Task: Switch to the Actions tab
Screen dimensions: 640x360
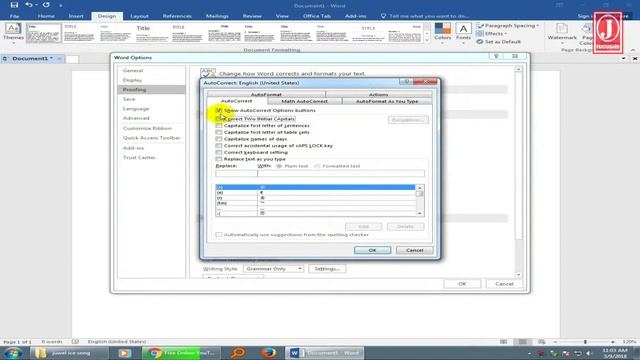Action: click(378, 94)
